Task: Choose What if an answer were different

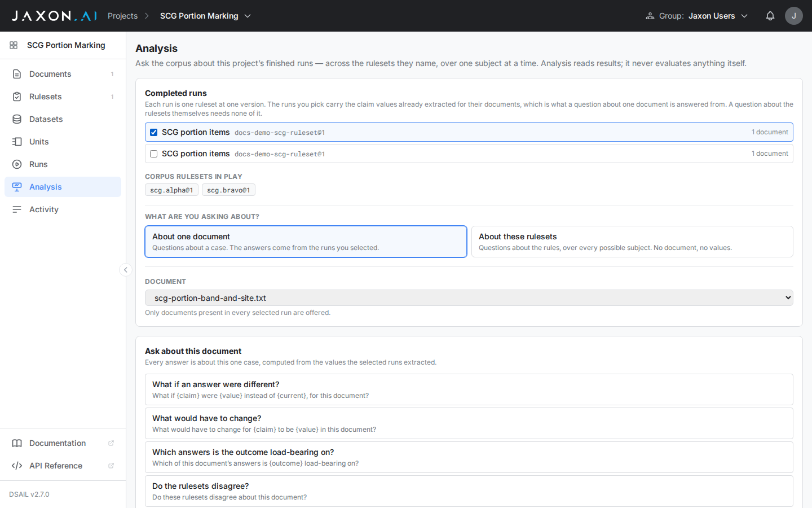Action: (469, 389)
